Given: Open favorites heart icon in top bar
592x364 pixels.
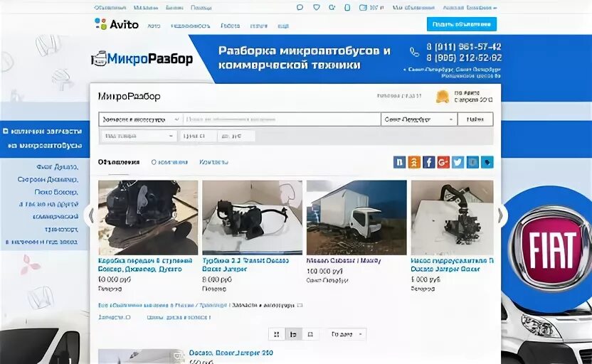Looking at the screenshot, I should click(317, 7).
